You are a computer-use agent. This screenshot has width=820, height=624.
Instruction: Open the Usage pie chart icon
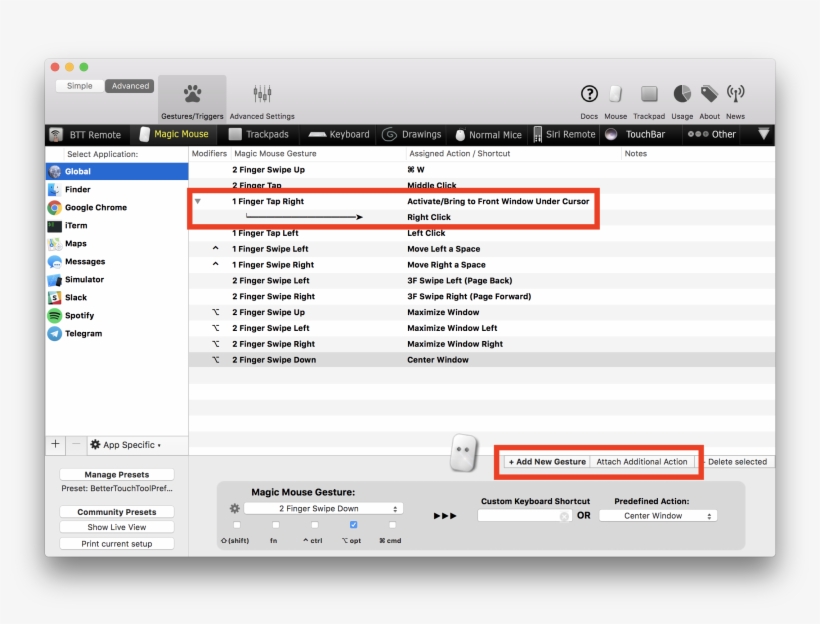[x=682, y=94]
